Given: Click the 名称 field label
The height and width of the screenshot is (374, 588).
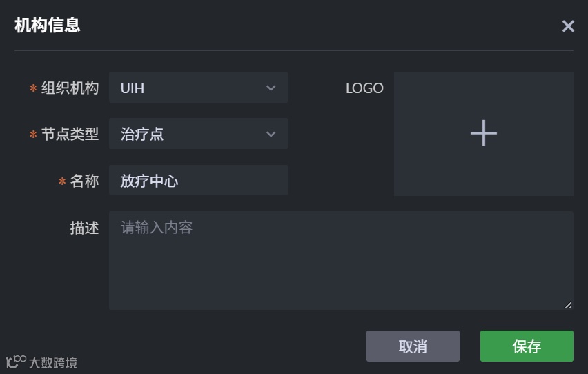Looking at the screenshot, I should (x=84, y=181).
